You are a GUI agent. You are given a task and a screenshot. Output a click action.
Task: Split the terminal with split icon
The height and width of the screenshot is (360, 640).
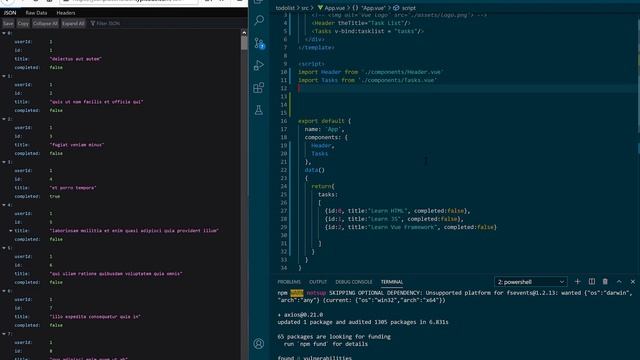point(591,282)
